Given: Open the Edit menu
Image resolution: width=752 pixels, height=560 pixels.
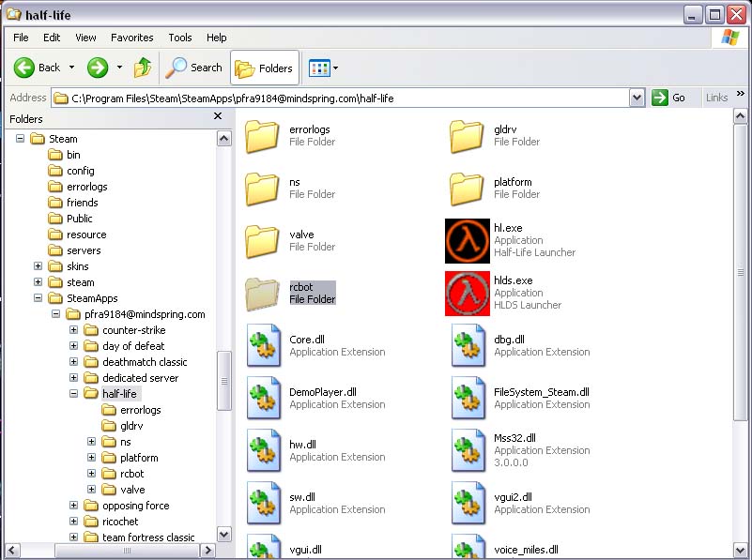Looking at the screenshot, I should 52,38.
